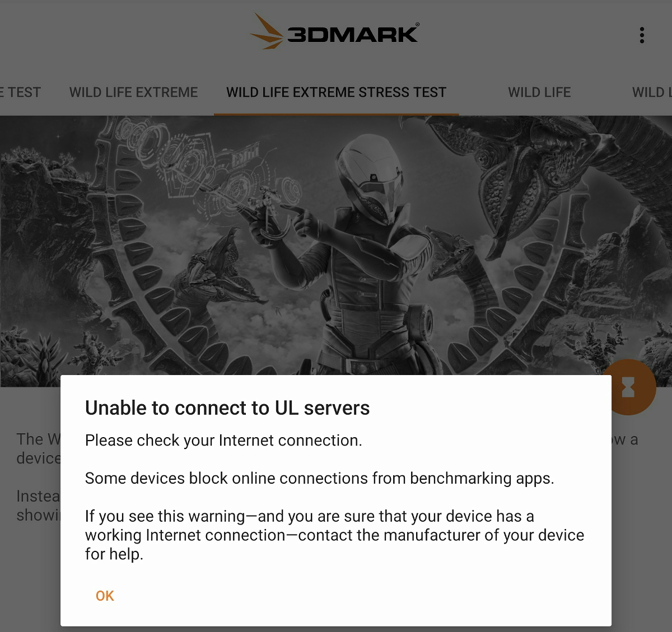Open the three-dot overflow menu
Image resolution: width=672 pixels, height=632 pixels.
(x=642, y=35)
